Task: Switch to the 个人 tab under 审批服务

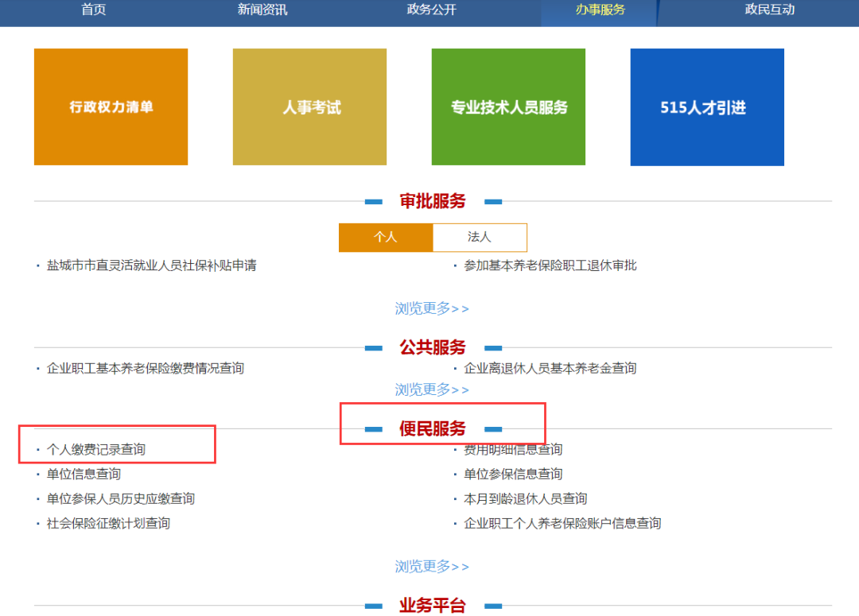Action: coord(386,237)
